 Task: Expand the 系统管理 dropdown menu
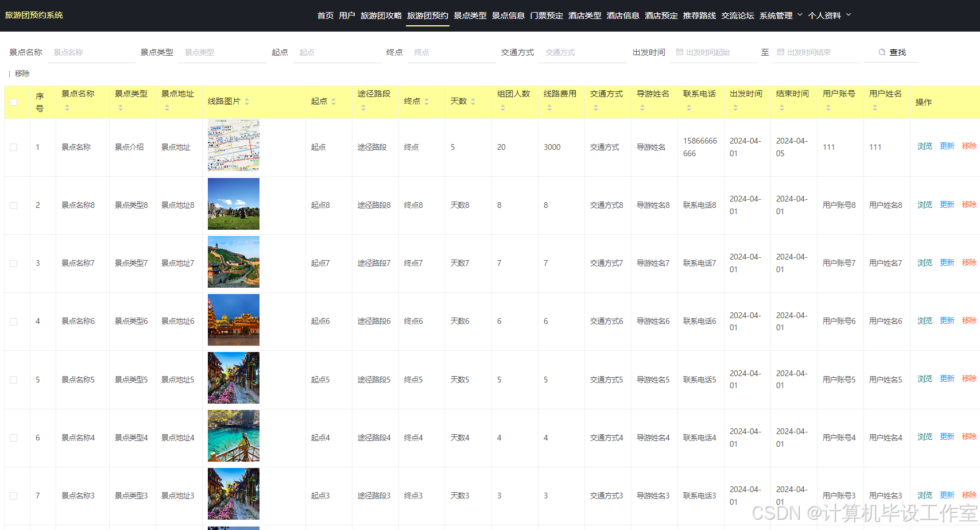781,16
